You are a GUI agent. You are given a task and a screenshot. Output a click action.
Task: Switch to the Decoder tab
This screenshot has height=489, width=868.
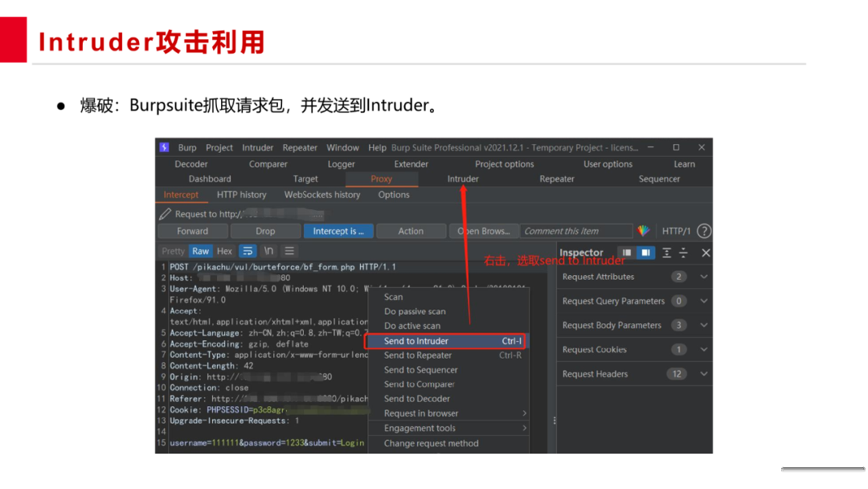pos(191,164)
